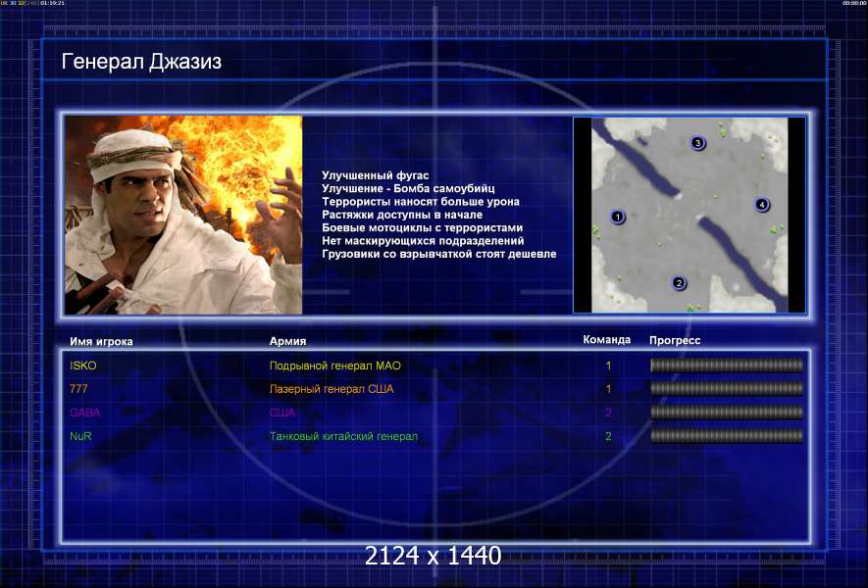Select player name ISKO
Image resolution: width=868 pixels, height=588 pixels.
pyautogui.click(x=83, y=366)
